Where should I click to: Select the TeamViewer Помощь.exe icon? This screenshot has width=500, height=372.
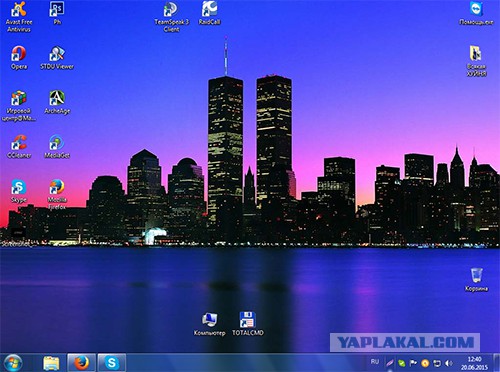pyautogui.click(x=476, y=13)
